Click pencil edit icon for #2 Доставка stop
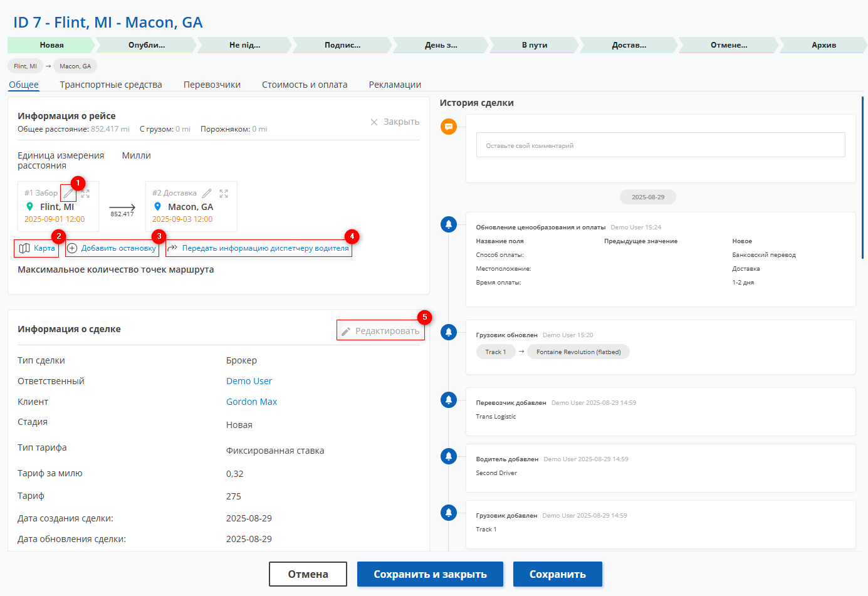Screen dimensions: 868x596 tap(207, 194)
